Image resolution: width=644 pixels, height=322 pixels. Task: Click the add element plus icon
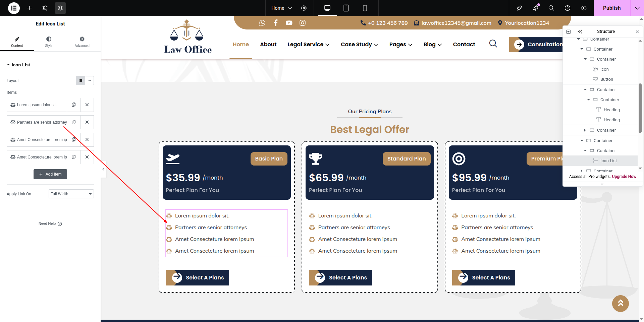pos(30,8)
